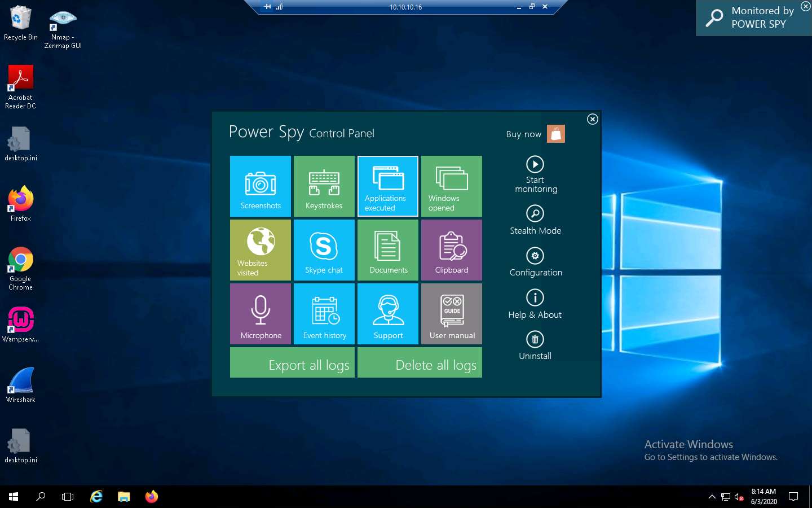Export all logs
Image resolution: width=812 pixels, height=508 pixels.
(292, 362)
